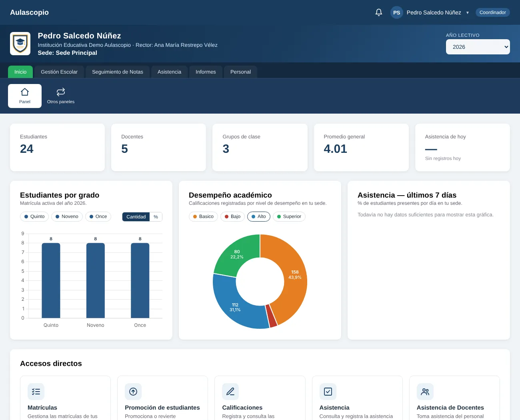
Task: Click the green donut segment 80
Action: 236,254
